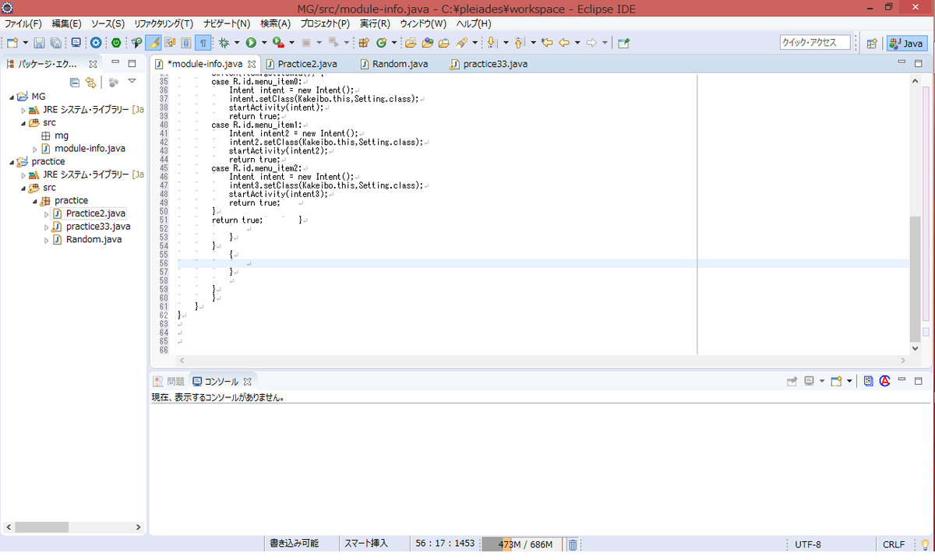
Task: Toggle Mark Occurrences highlighter button
Action: [x=154, y=43]
